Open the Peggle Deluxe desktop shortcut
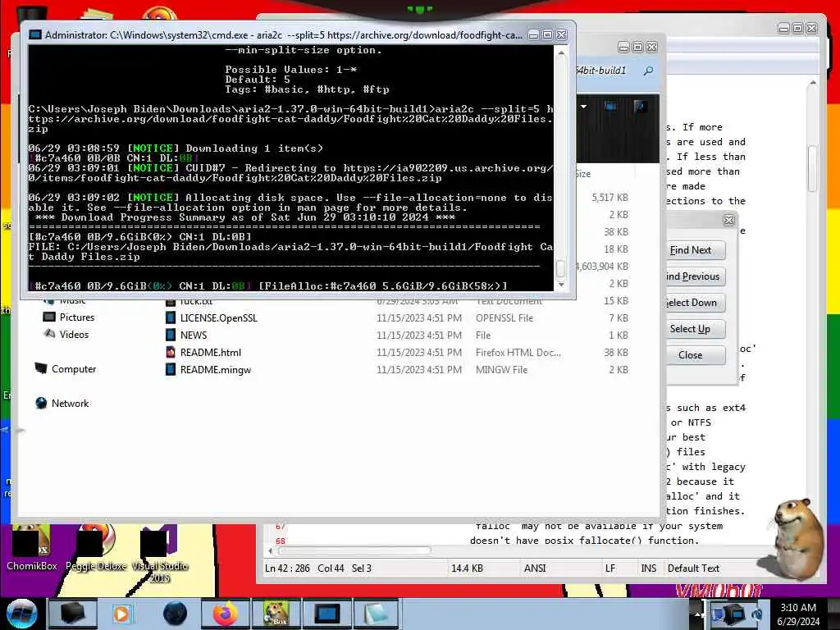Image resolution: width=840 pixels, height=630 pixels. click(96, 547)
